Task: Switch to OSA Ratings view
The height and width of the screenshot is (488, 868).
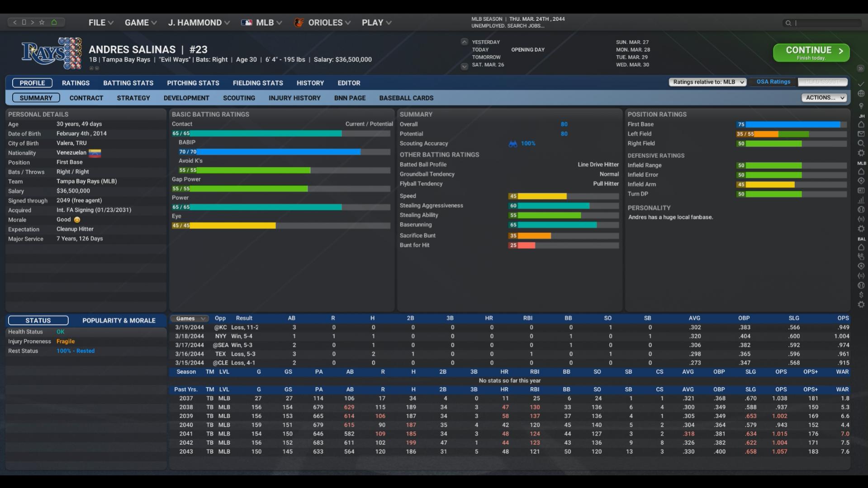Action: click(x=773, y=82)
